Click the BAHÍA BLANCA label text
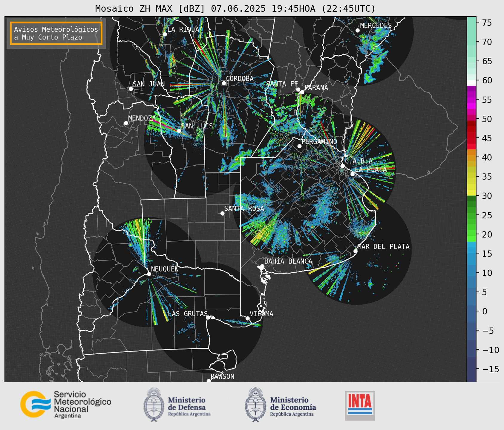The height and width of the screenshot is (430, 504). coord(288,261)
